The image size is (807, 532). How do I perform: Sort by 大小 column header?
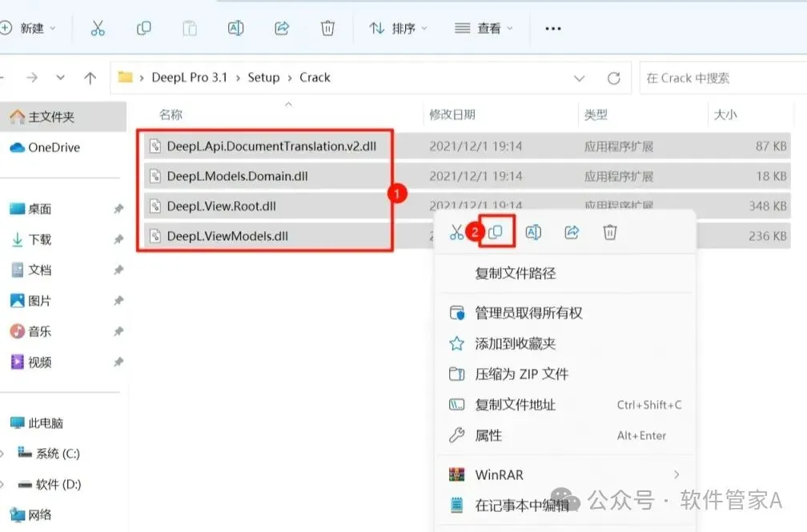(x=725, y=114)
